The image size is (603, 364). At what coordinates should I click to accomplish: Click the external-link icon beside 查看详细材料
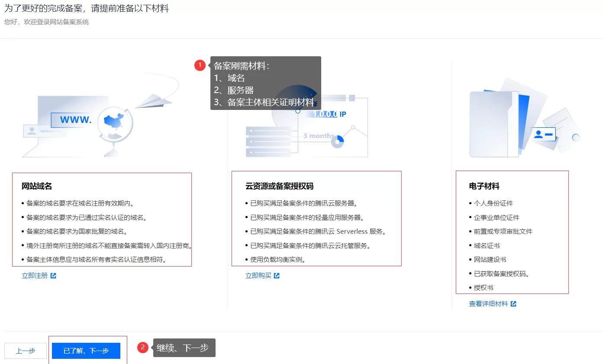click(513, 303)
